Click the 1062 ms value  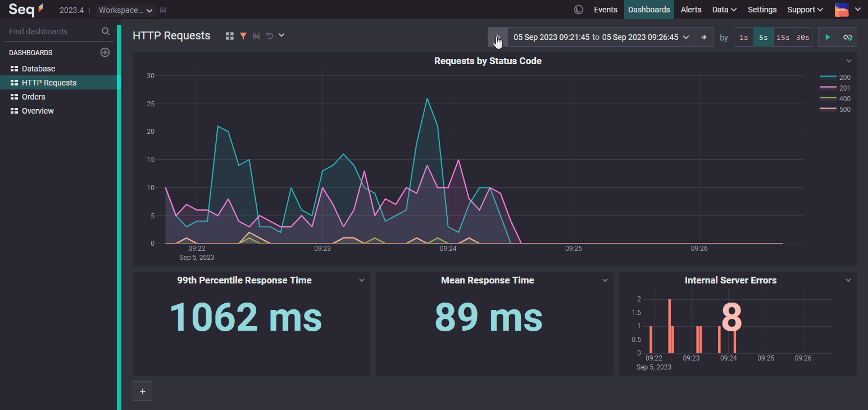(246, 317)
